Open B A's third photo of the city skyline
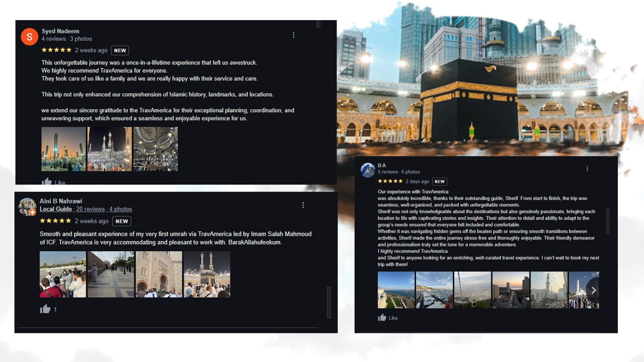This screenshot has height=362, width=644. pyautogui.click(x=473, y=290)
